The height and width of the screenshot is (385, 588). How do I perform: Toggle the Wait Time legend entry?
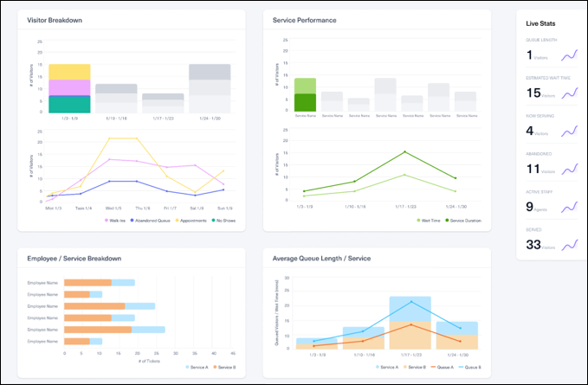tap(429, 221)
